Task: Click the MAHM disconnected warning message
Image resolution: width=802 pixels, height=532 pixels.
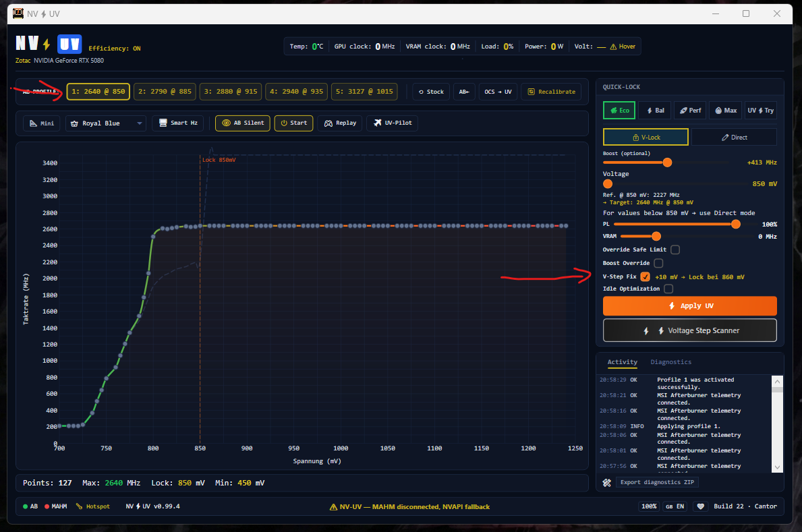Action: click(409, 507)
